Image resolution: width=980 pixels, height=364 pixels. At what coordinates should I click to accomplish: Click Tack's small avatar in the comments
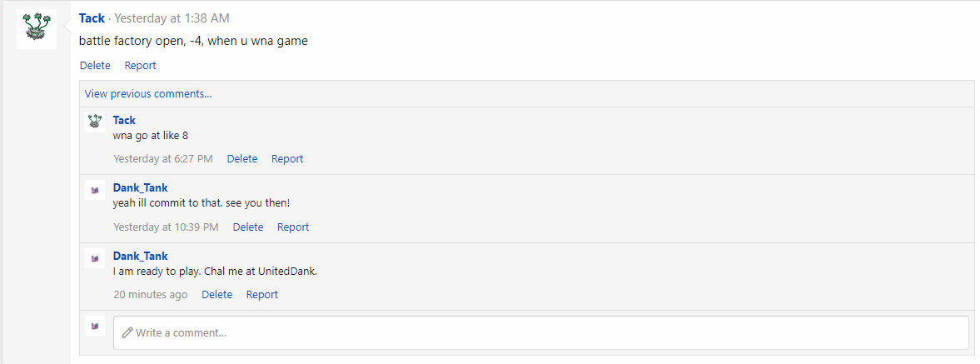(95, 122)
